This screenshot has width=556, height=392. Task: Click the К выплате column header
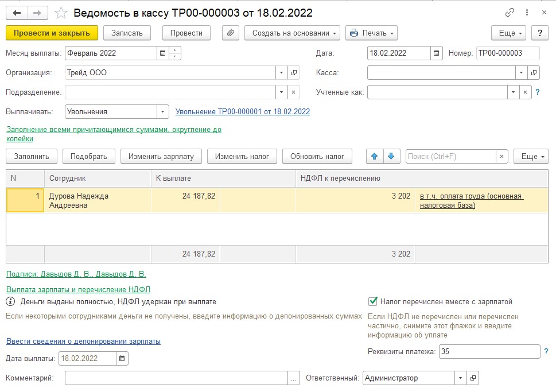[223, 178]
